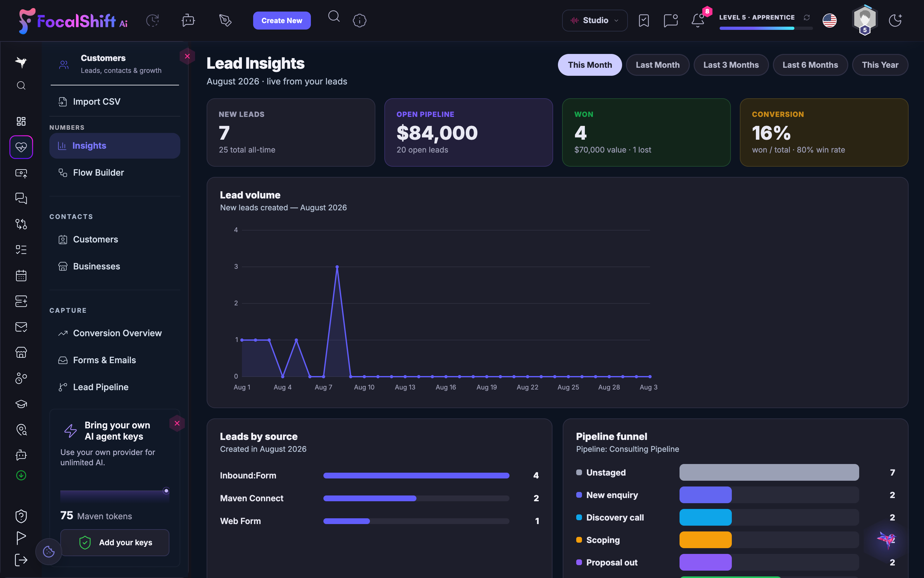Click the green download circle icon
The image size is (924, 578).
tap(21, 476)
